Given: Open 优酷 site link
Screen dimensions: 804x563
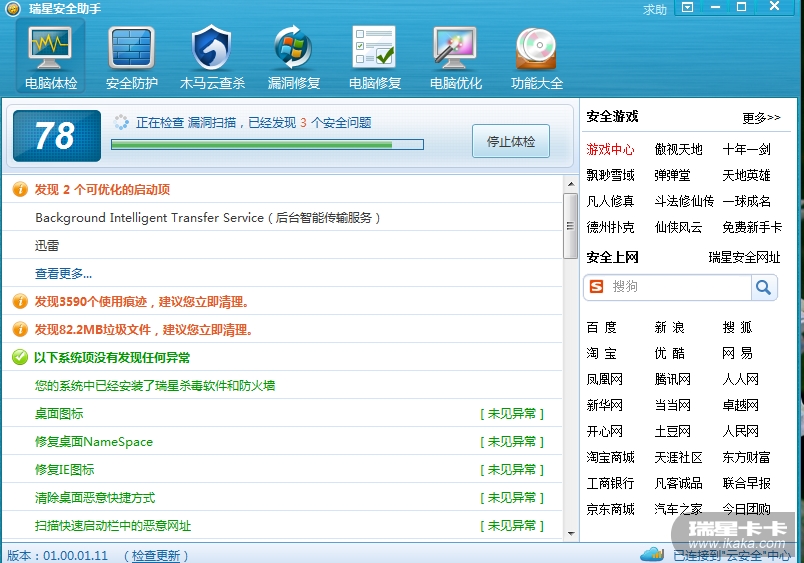Looking at the screenshot, I should click(670, 353).
